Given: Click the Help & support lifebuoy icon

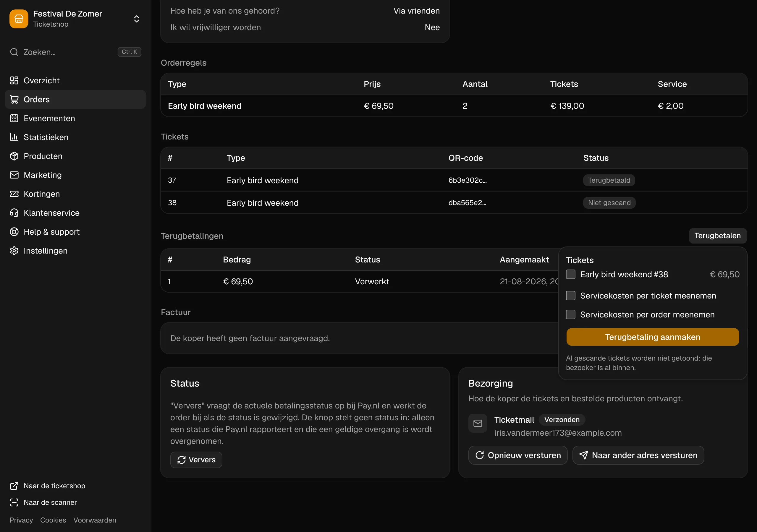Looking at the screenshot, I should coord(14,232).
